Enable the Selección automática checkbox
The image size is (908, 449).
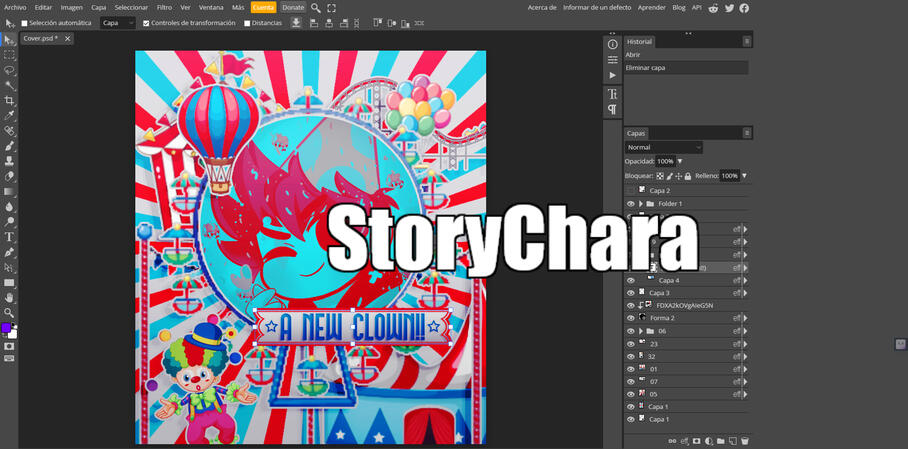(25, 23)
